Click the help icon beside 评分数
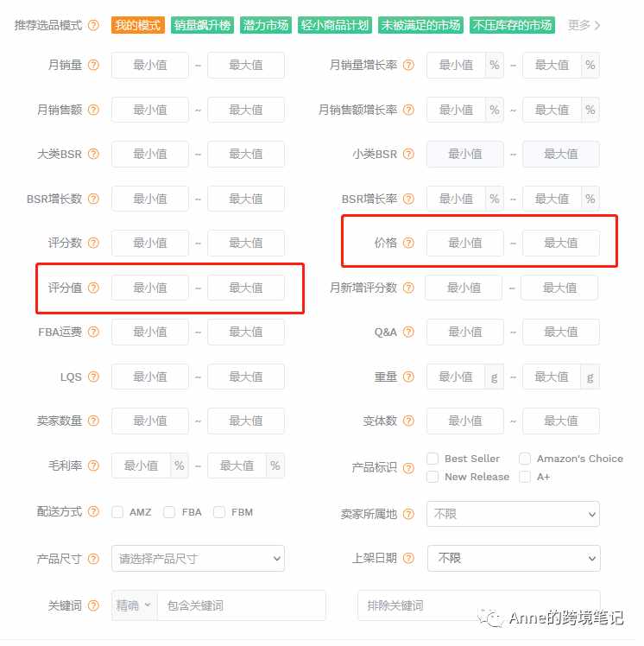The image size is (644, 646). (93, 243)
